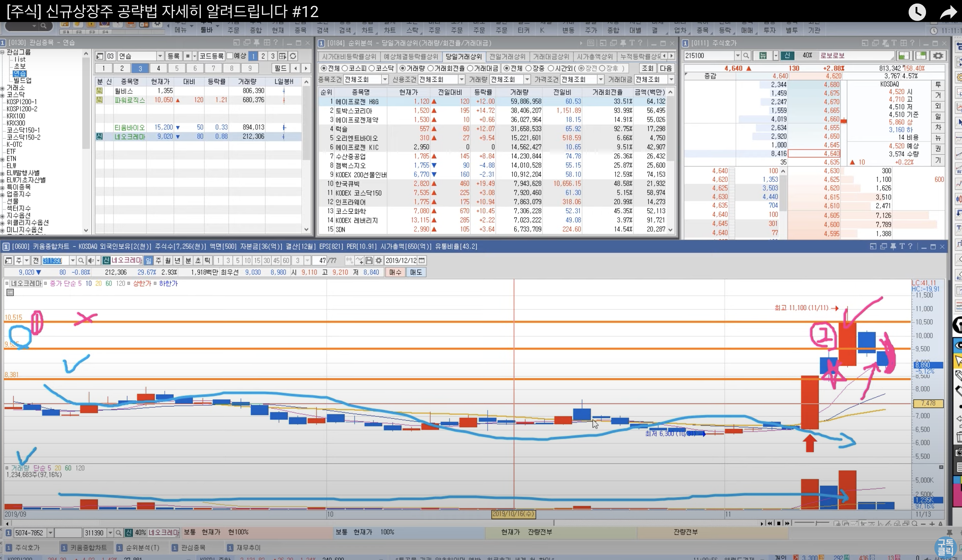Open the 연습 group dropdown in the watchlist
The height and width of the screenshot is (560, 962).
click(x=160, y=56)
